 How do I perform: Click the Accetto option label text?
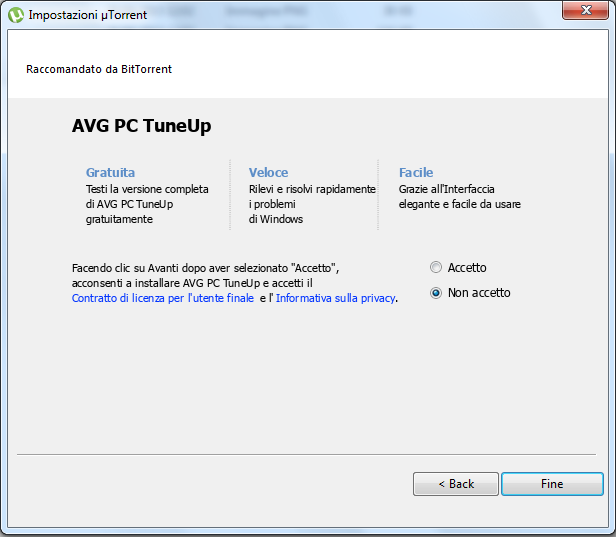[467, 268]
